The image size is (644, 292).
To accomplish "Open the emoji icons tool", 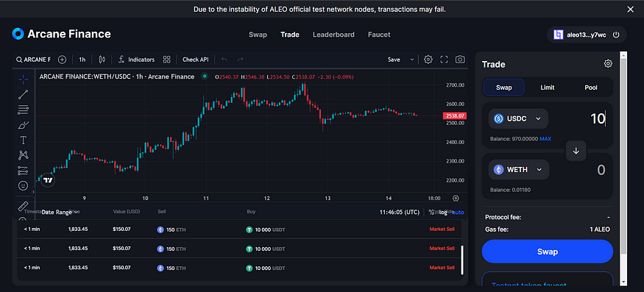I will (24, 185).
